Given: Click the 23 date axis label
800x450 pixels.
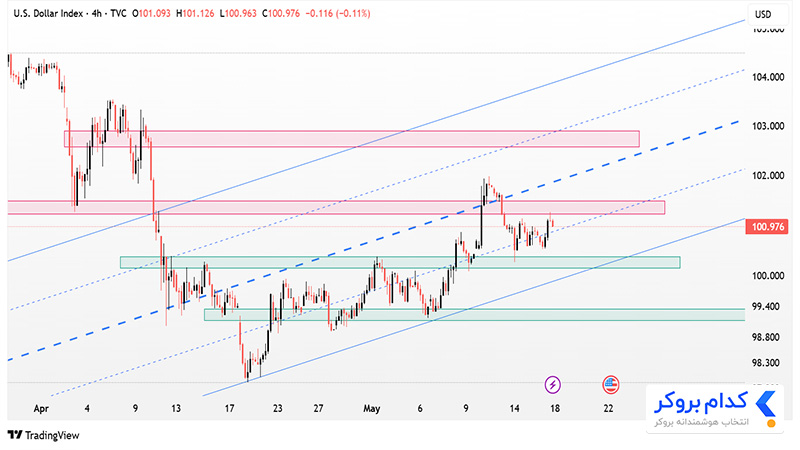Looking at the screenshot, I should tap(278, 409).
